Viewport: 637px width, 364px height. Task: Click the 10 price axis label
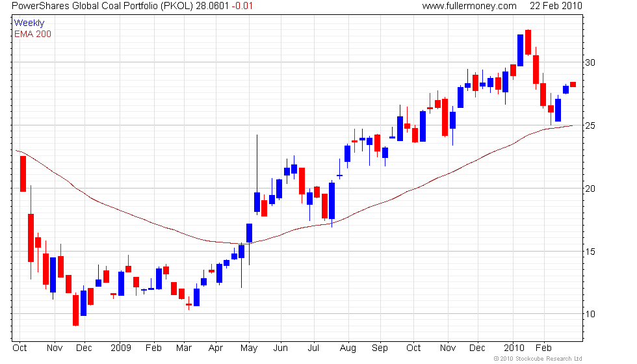[x=590, y=314]
